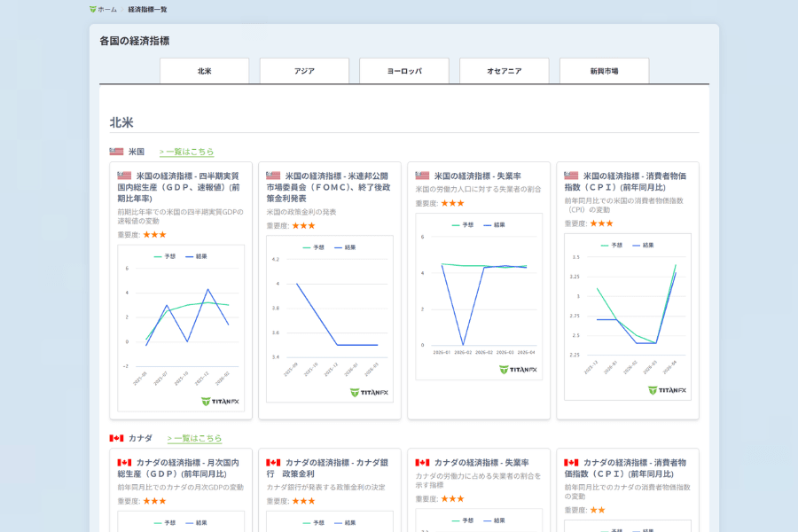Open カナダ 消費者物価指数 CPI card title
This screenshot has width=798, height=532.
625,468
